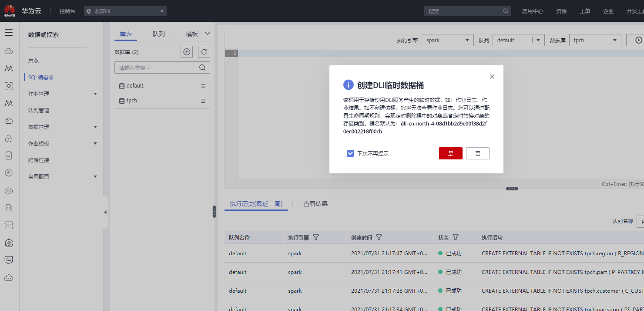This screenshot has width=644, height=311.
Task: Open the tpch database menu icon
Action: 203,101
